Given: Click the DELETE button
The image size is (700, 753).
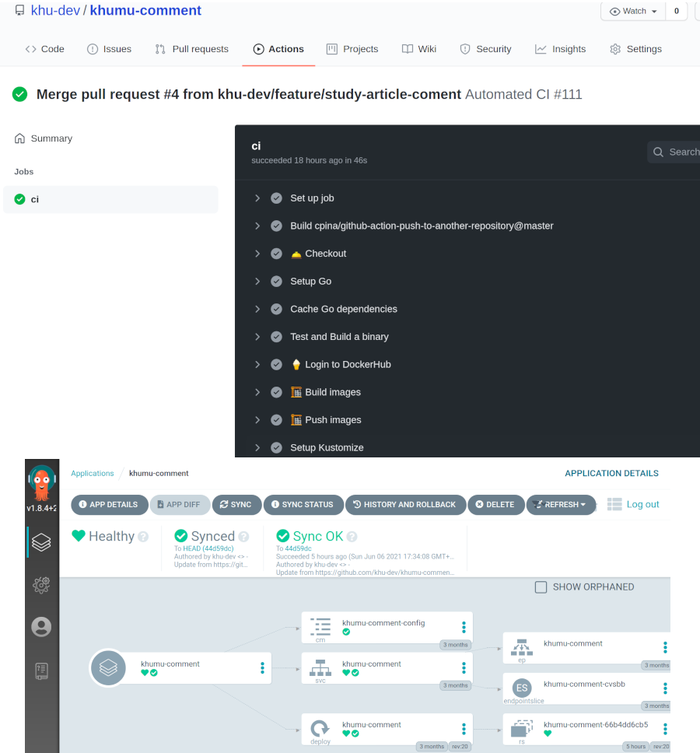Looking at the screenshot, I should tap(495, 504).
